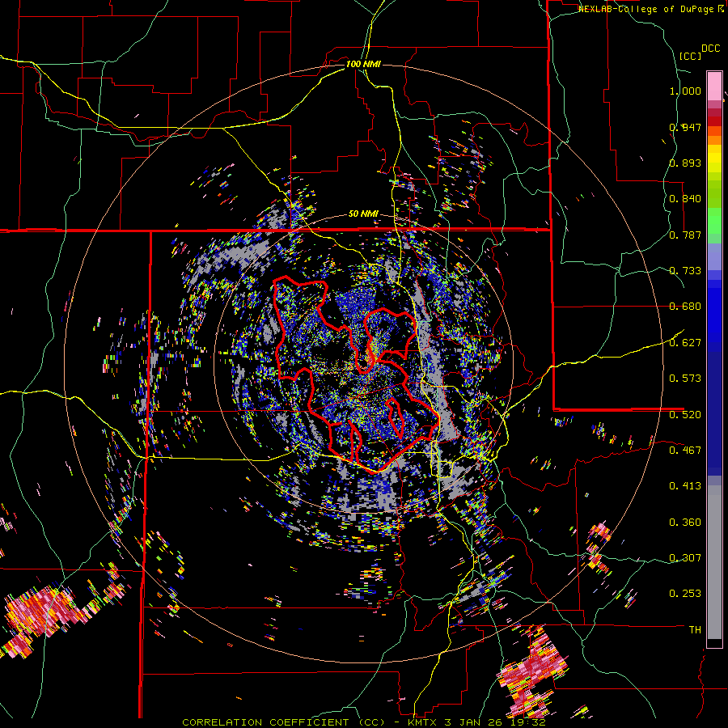Click the 0.253 legend value

point(685,594)
